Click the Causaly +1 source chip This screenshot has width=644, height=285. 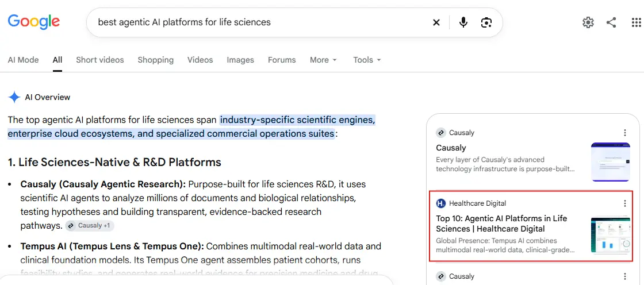point(90,225)
